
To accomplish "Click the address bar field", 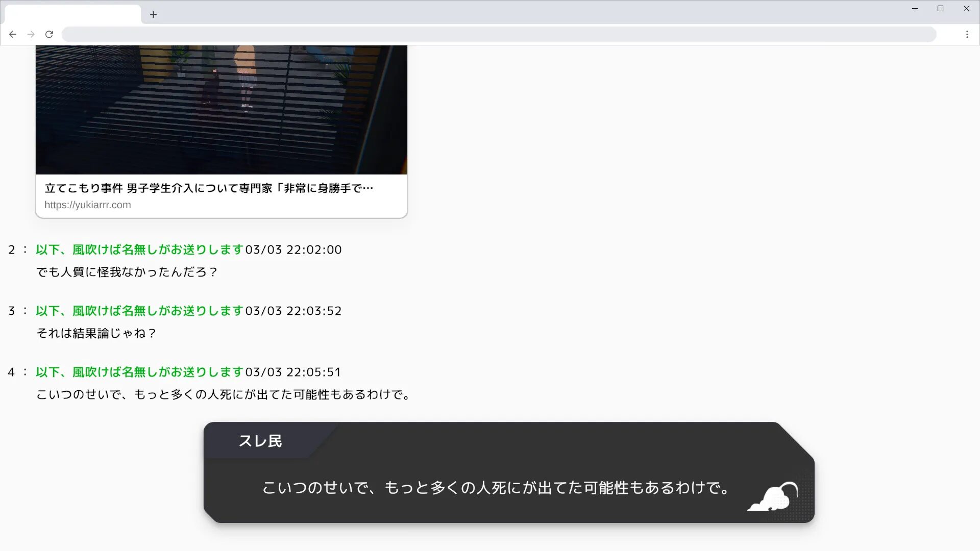I will click(498, 34).
